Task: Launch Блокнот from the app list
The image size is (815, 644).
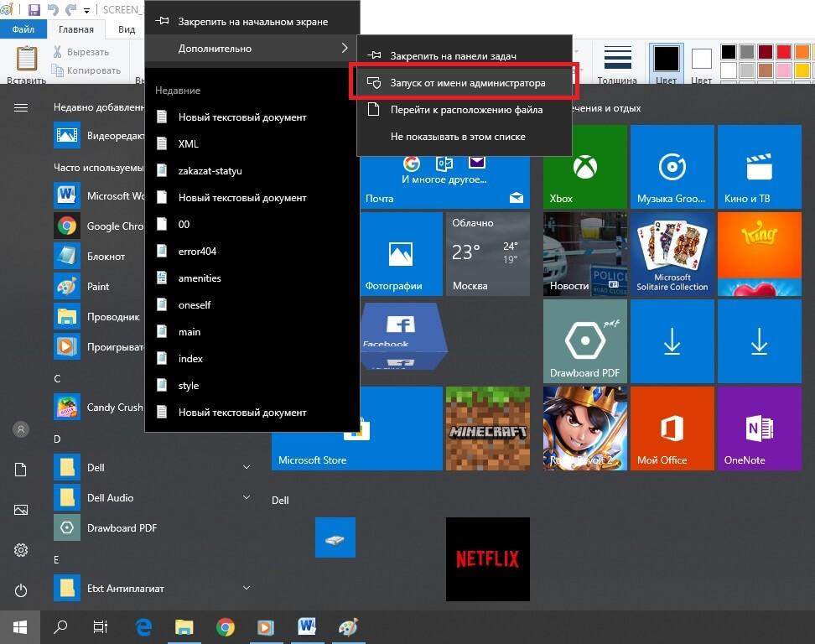Action: click(x=99, y=257)
